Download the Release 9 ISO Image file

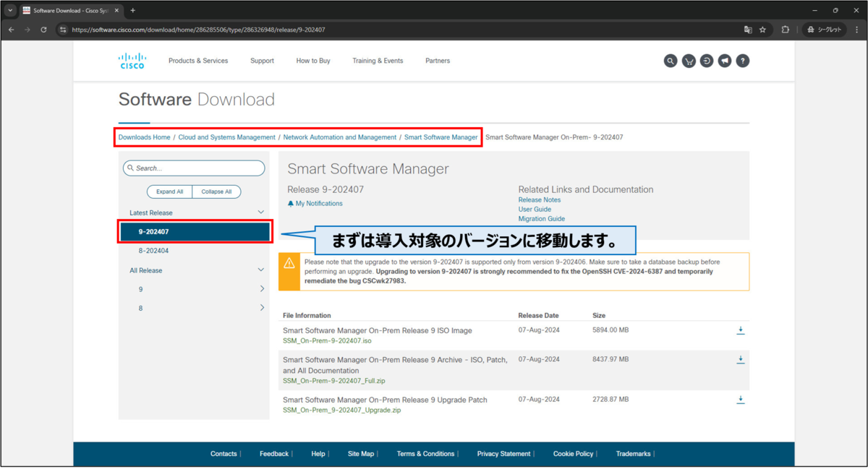coord(740,330)
